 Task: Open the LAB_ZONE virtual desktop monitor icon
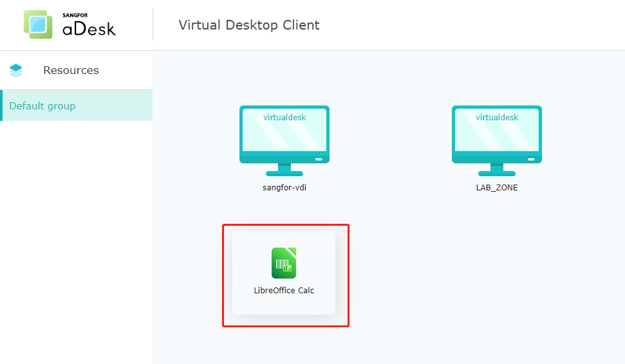(x=497, y=141)
